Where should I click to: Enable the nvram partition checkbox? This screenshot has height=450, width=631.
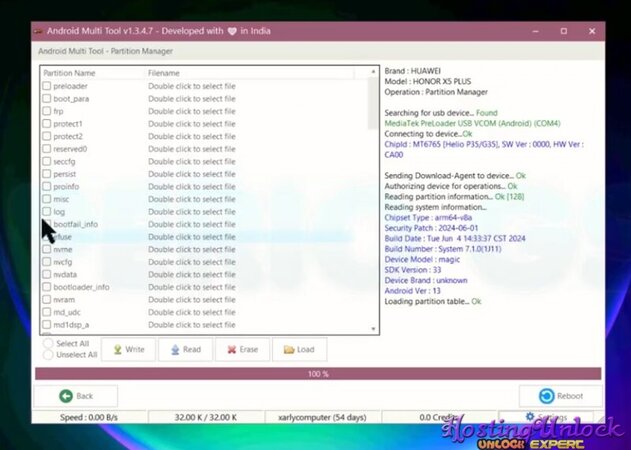point(46,299)
